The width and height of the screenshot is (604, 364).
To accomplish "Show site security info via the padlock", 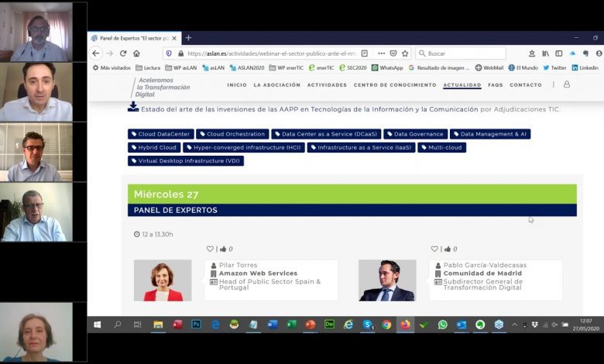I will [180, 53].
